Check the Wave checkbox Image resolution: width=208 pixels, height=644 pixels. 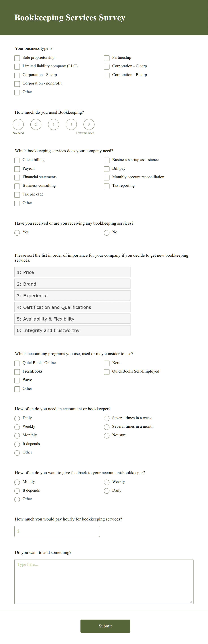click(17, 380)
